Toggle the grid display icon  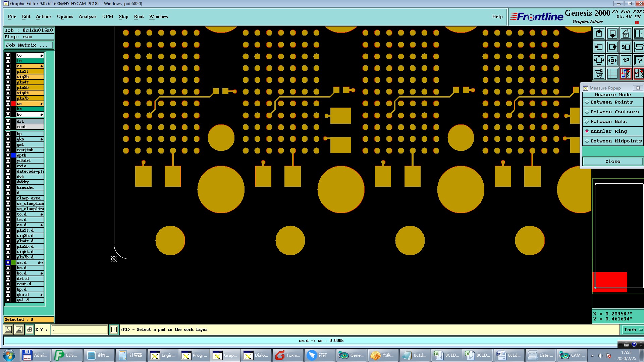click(612, 74)
